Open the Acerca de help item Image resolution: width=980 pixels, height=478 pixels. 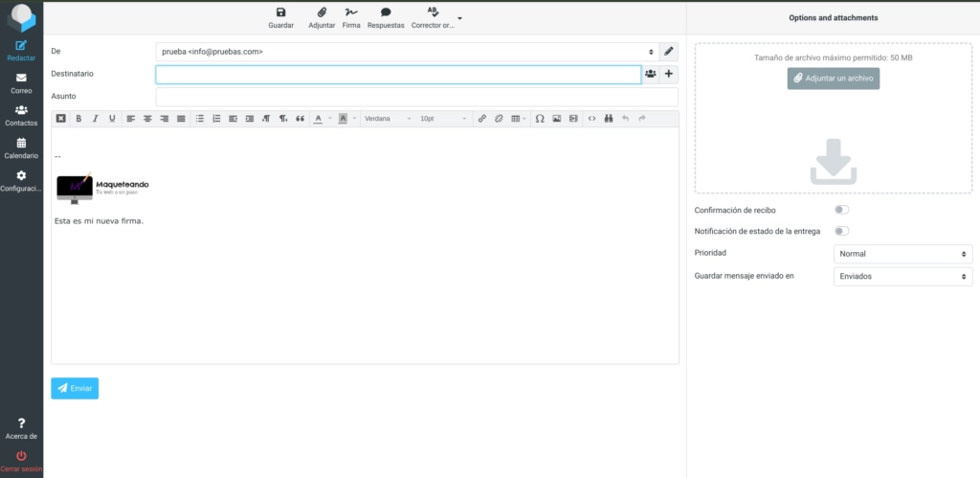(21, 428)
